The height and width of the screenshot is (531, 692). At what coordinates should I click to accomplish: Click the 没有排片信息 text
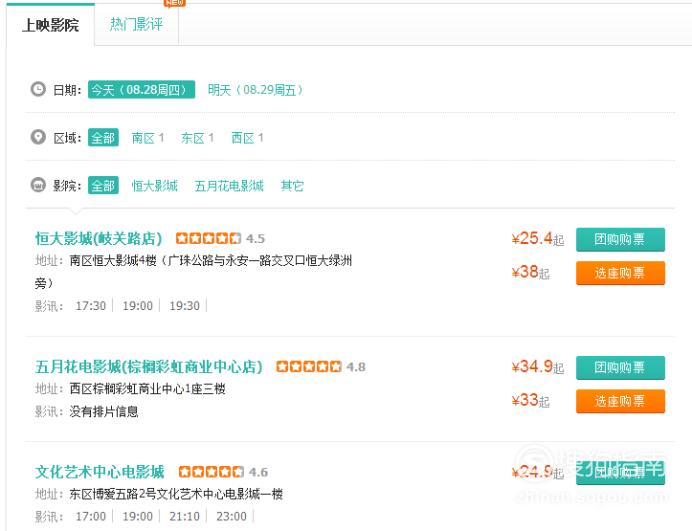pos(104,411)
